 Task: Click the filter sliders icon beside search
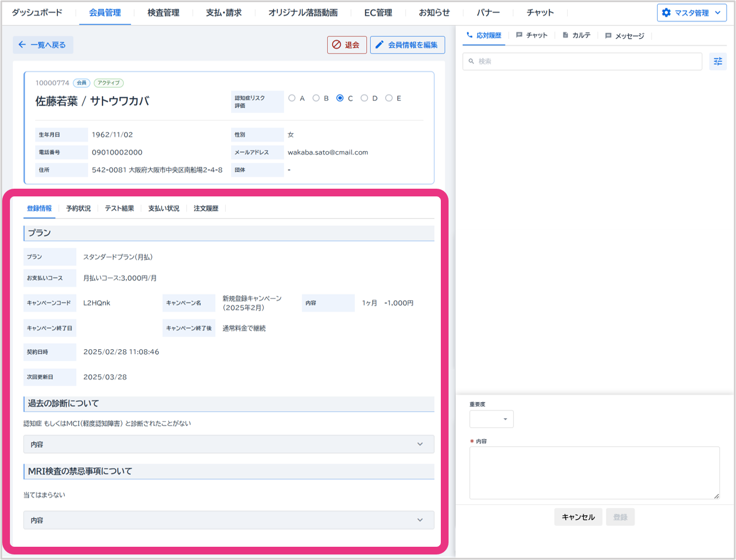click(x=717, y=61)
